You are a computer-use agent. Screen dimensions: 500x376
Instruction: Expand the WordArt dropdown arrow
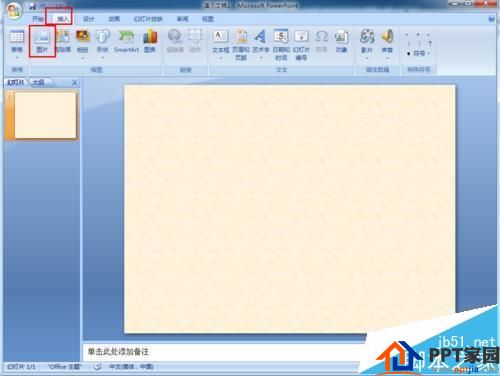[261, 58]
